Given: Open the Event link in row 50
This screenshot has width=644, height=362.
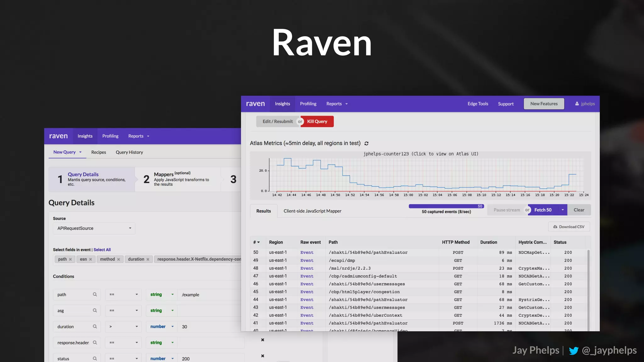Looking at the screenshot, I should coord(307,252).
